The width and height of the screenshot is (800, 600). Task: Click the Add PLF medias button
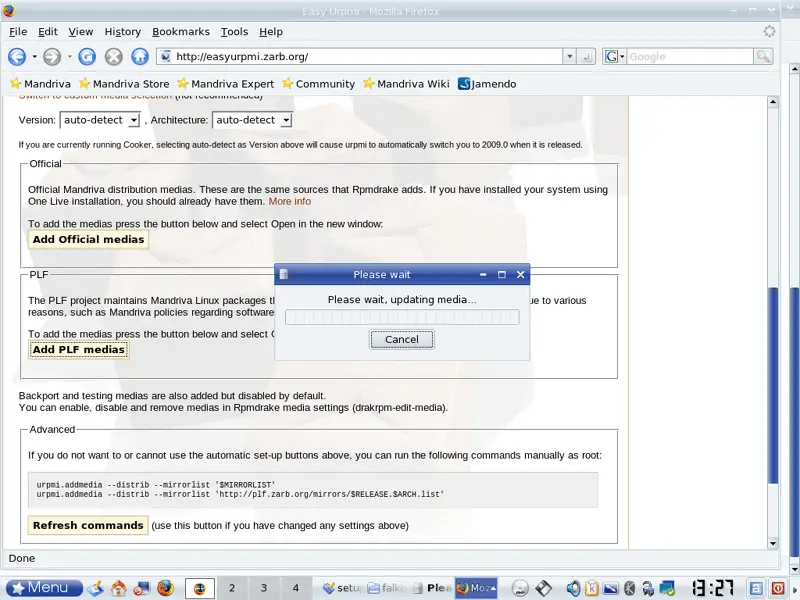[x=79, y=349]
